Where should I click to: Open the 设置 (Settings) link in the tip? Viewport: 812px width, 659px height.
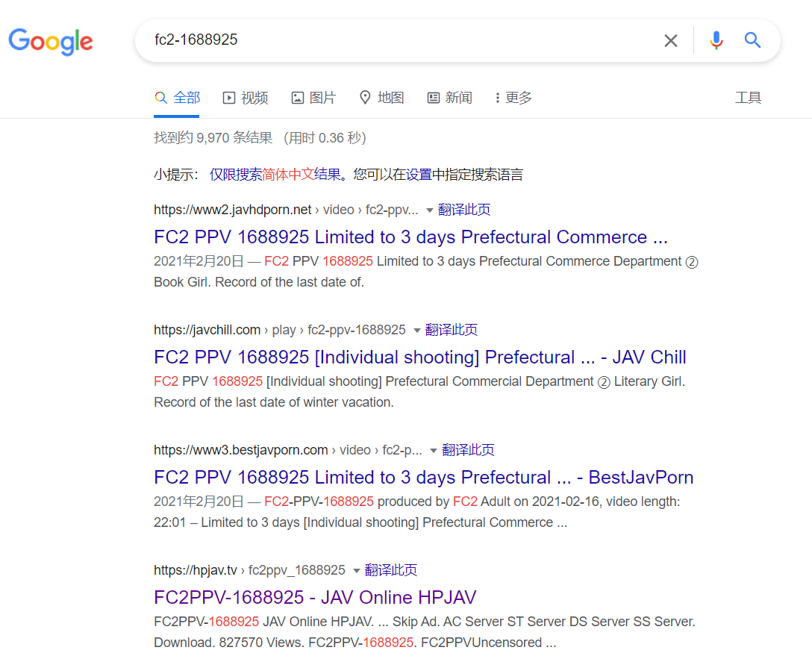[419, 175]
